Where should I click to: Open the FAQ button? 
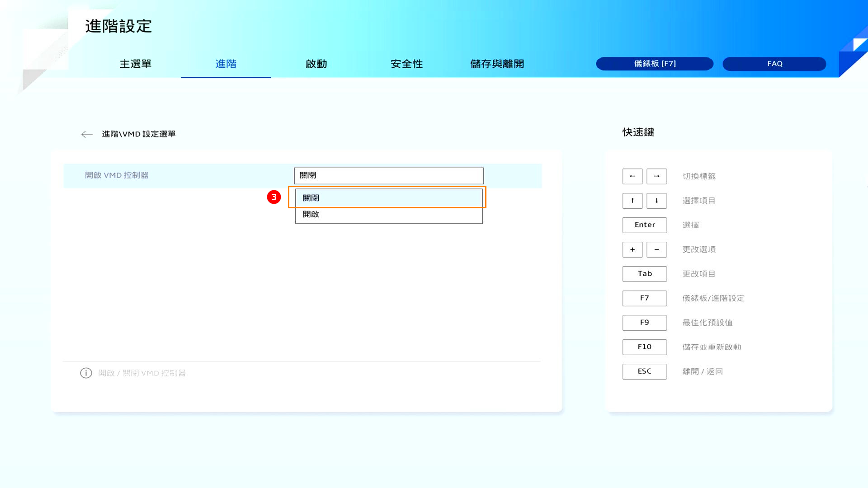(x=774, y=64)
